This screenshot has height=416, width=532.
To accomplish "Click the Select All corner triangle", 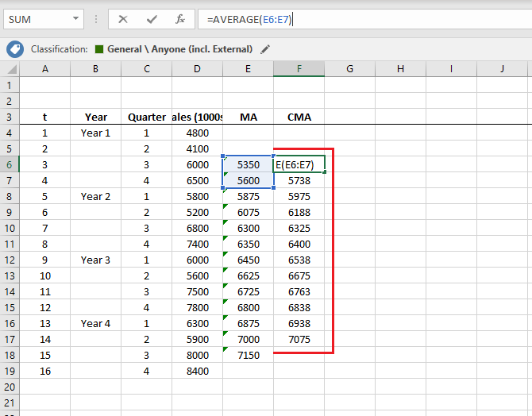I will (x=10, y=69).
